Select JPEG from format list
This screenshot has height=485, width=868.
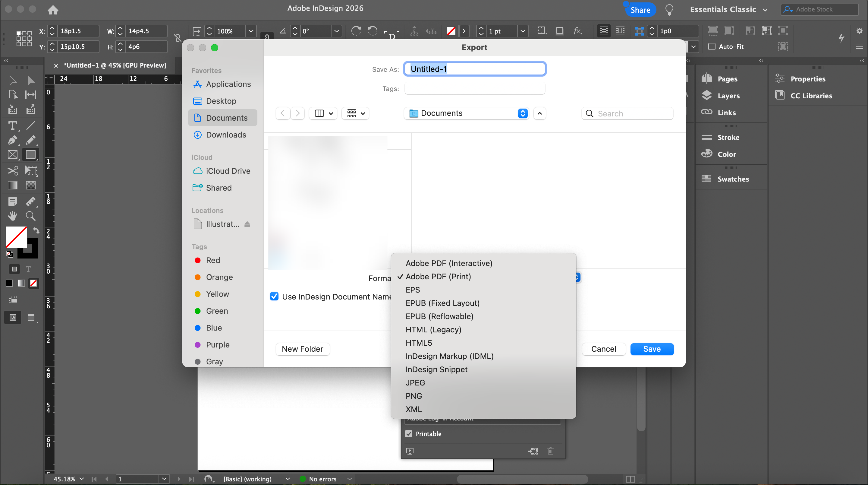tap(415, 383)
